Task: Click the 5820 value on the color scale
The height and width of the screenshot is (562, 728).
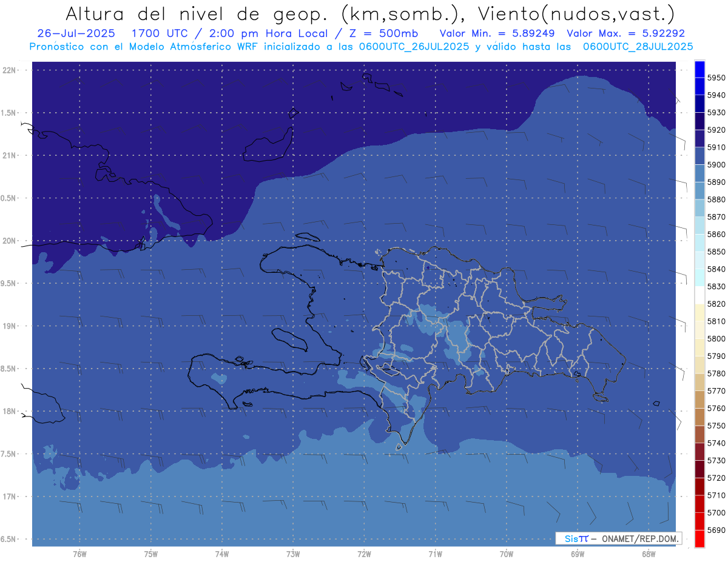Action: click(716, 304)
